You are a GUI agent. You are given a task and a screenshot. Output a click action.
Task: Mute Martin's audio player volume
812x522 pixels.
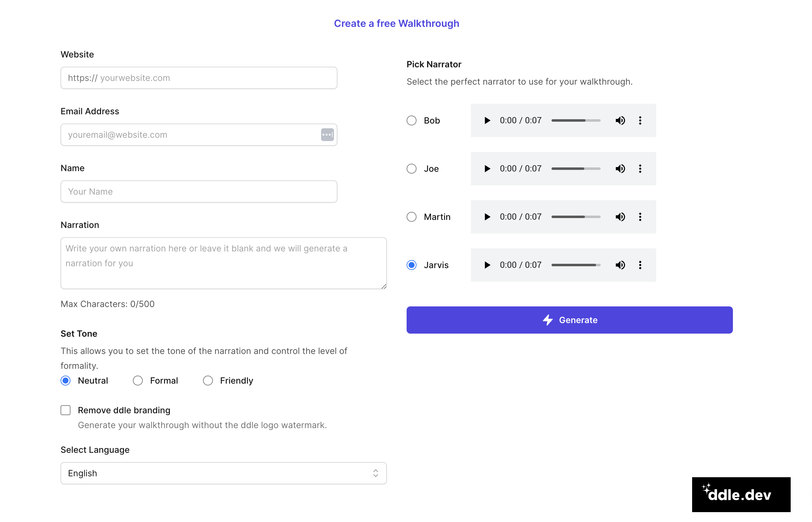point(620,217)
